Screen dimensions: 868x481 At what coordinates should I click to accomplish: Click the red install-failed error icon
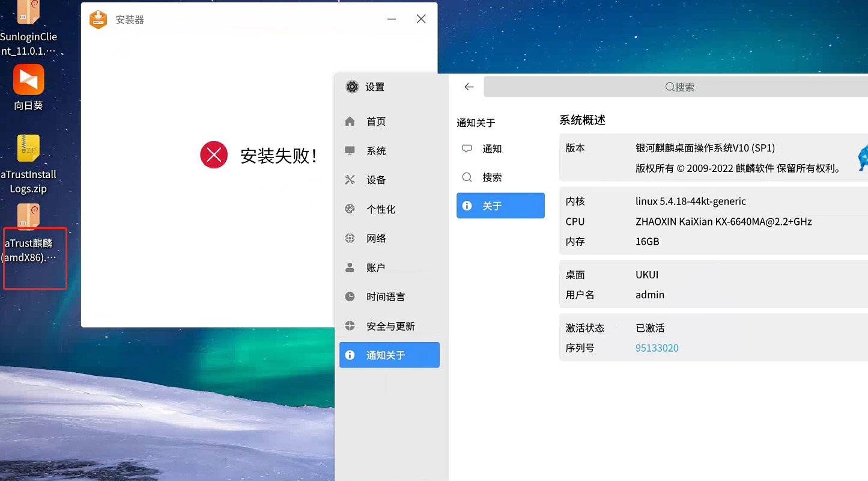click(214, 155)
